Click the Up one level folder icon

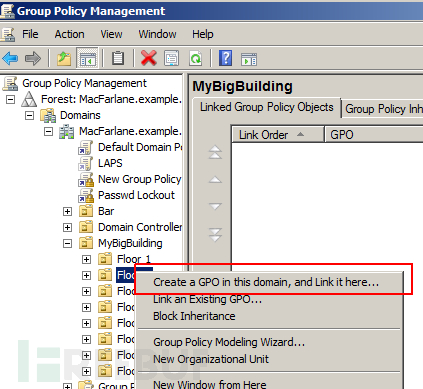point(64,59)
